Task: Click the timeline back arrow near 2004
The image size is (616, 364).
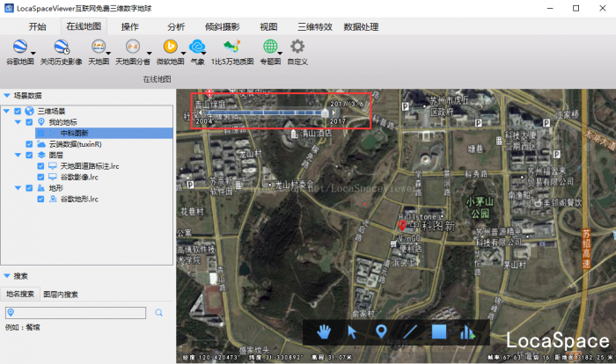Action: pos(200,113)
